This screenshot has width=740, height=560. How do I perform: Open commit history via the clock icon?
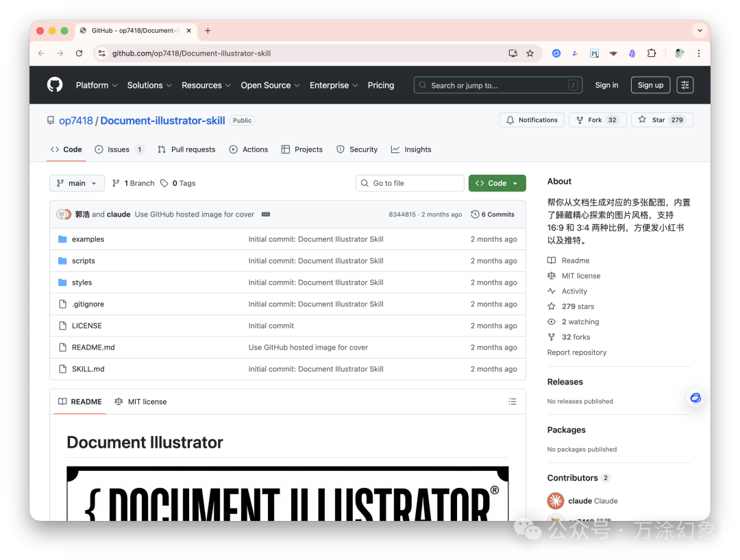[x=474, y=214]
